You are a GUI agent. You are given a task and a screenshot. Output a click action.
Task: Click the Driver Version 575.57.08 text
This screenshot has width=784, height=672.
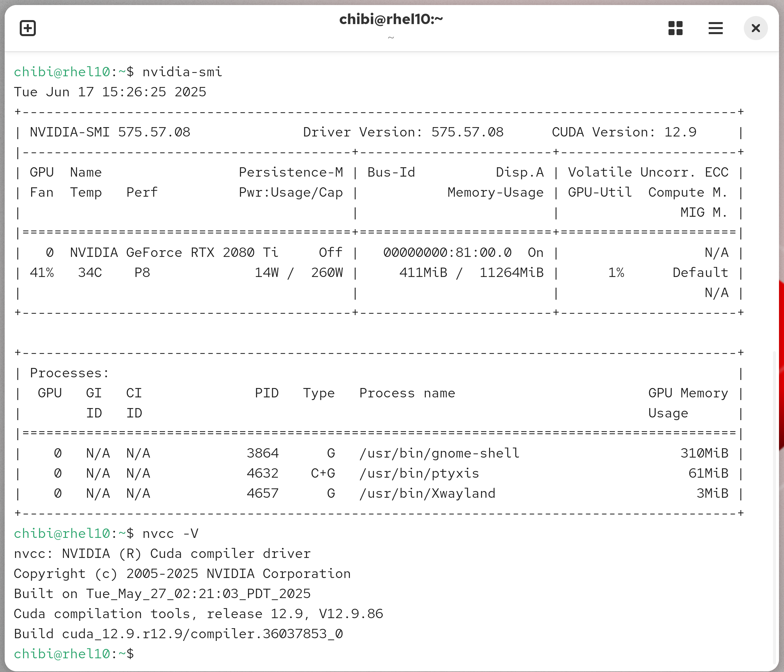click(403, 132)
